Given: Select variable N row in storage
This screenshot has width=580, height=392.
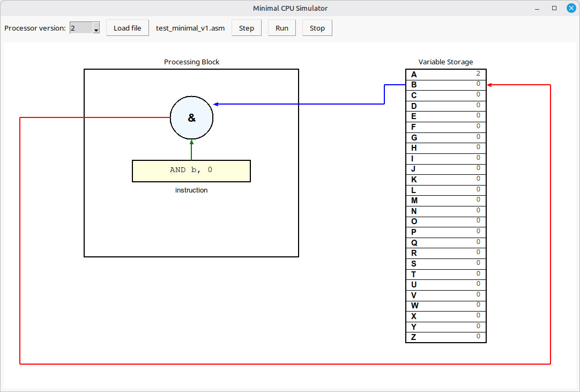Looking at the screenshot, I should [446, 211].
